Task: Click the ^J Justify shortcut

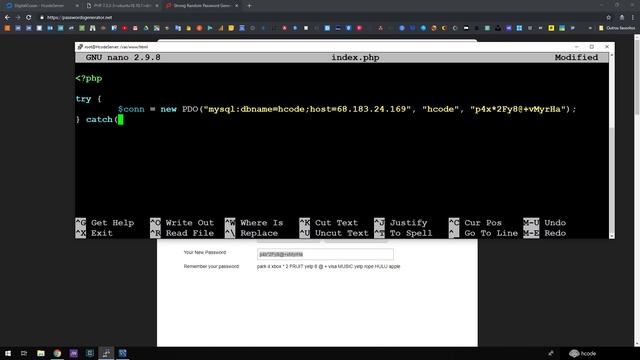Action: click(401, 223)
